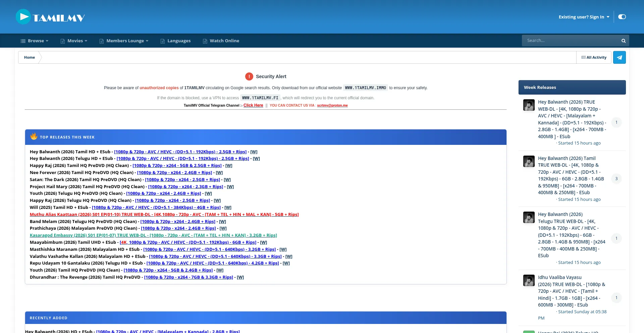Open Hey Balwanth Tamil HD 2.5GB link
The width and height of the screenshot is (644, 333).
tap(180, 152)
